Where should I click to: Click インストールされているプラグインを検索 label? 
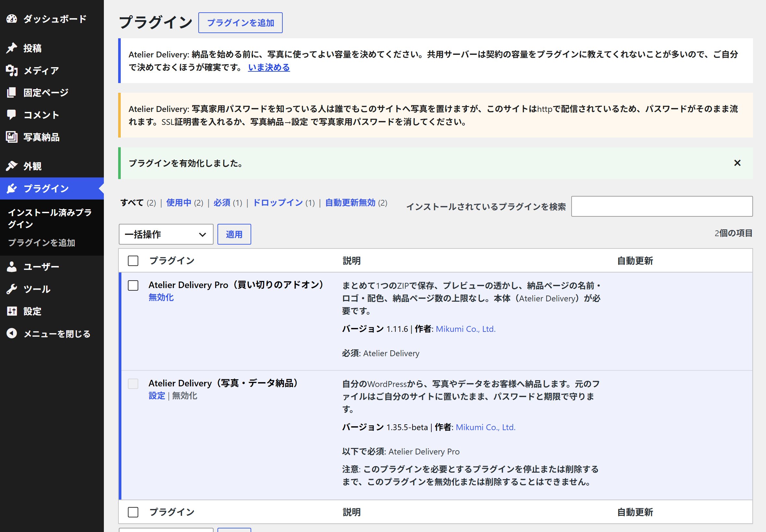(x=486, y=207)
